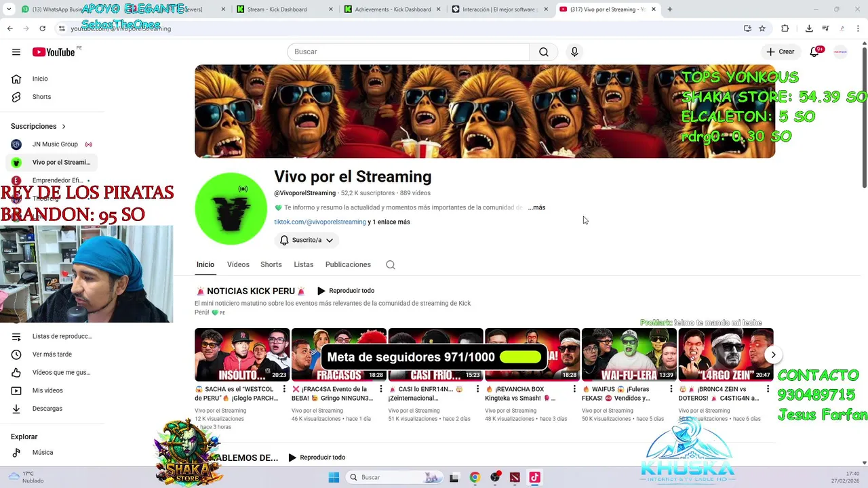Image resolution: width=868 pixels, height=488 pixels.
Task: Open browser downloads
Action: click(x=809, y=28)
